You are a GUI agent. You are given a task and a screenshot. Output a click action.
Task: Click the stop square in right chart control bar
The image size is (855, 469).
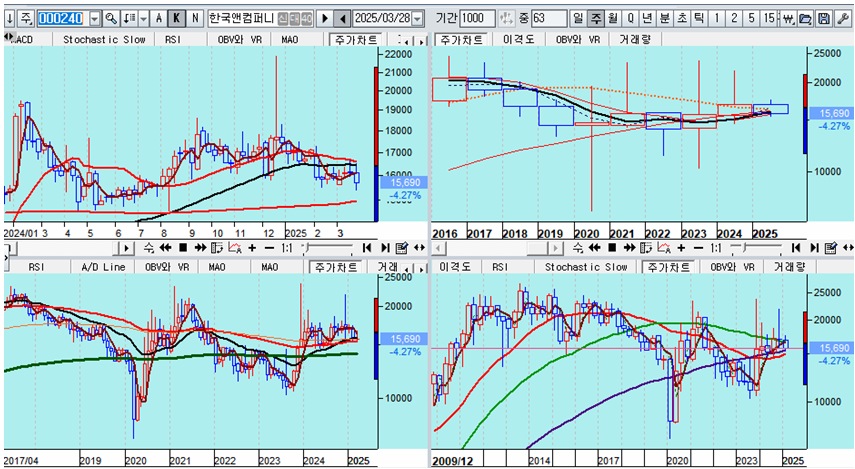(x=612, y=248)
